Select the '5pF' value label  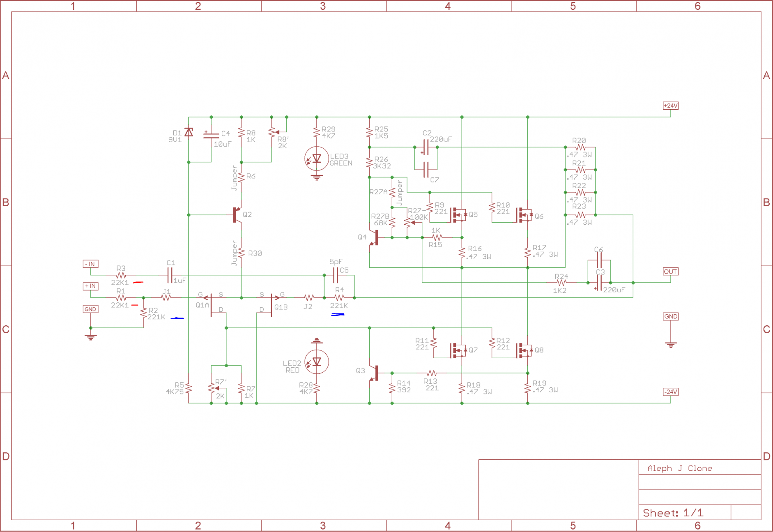pyautogui.click(x=336, y=262)
